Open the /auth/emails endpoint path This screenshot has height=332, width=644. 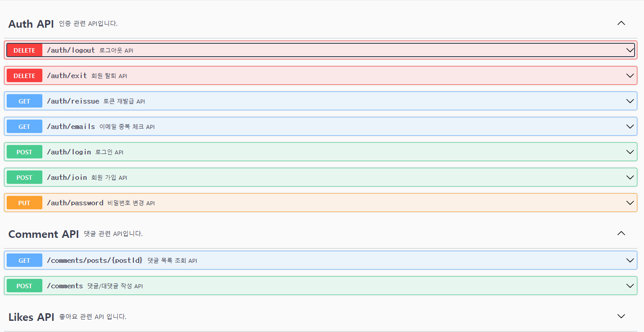pos(71,127)
